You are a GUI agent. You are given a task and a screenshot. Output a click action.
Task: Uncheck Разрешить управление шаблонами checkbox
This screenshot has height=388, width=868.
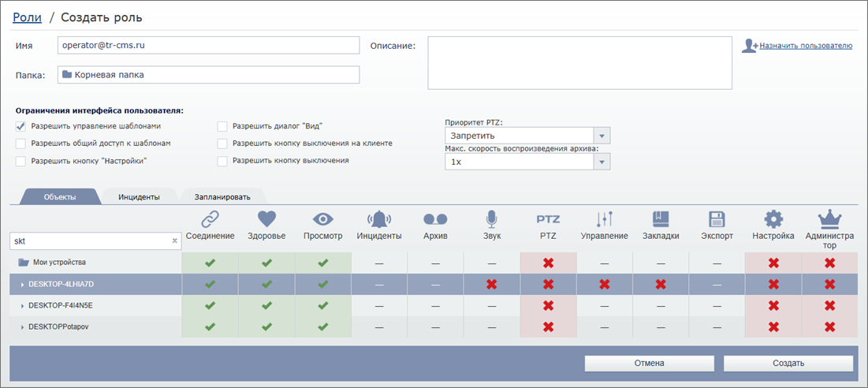click(20, 126)
